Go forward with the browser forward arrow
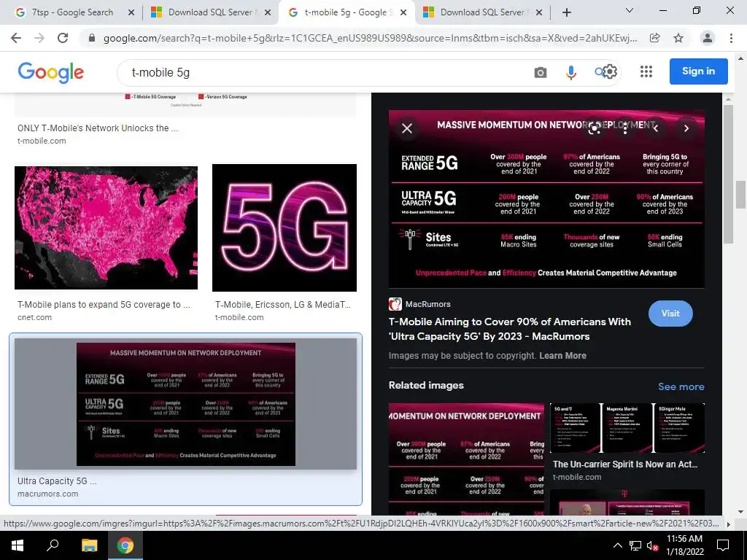This screenshot has width=747, height=560. pyautogui.click(x=39, y=38)
